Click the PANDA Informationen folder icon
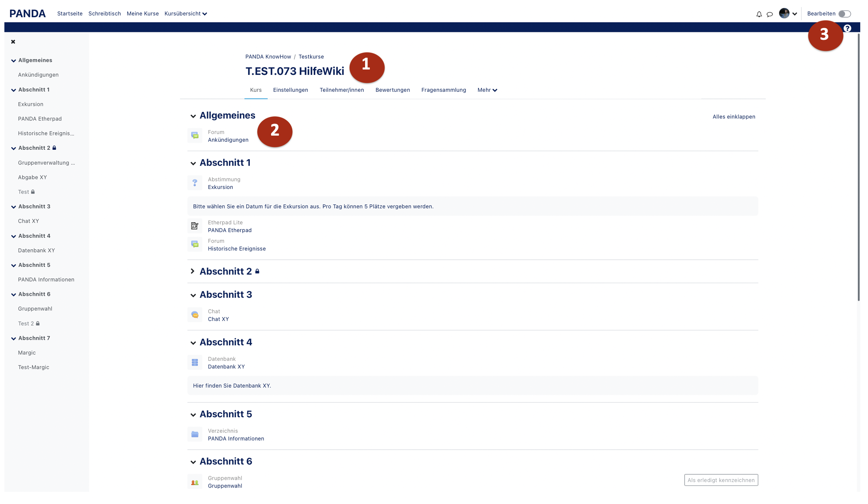The width and height of the screenshot is (868, 504). pos(194,435)
